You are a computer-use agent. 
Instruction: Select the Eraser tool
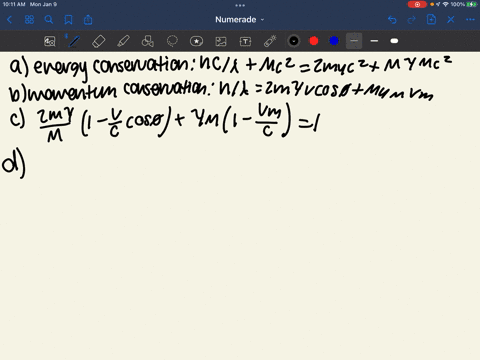pyautogui.click(x=98, y=41)
